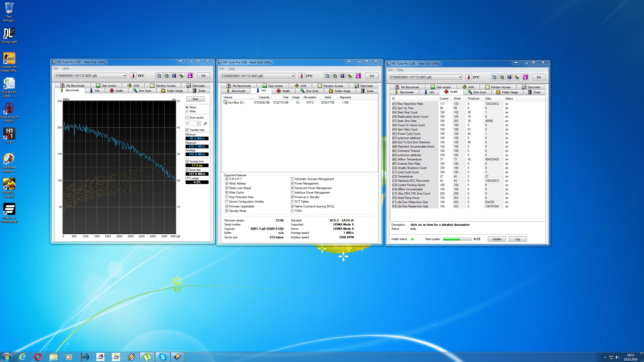This screenshot has width=644, height=362.
Task: Click the Capacity column header in Info window
Action: point(261,97)
